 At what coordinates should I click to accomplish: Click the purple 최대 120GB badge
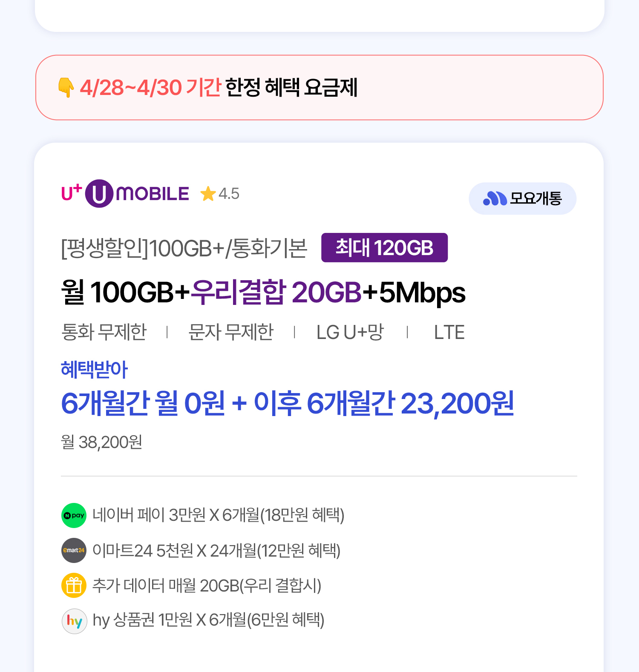point(384,247)
